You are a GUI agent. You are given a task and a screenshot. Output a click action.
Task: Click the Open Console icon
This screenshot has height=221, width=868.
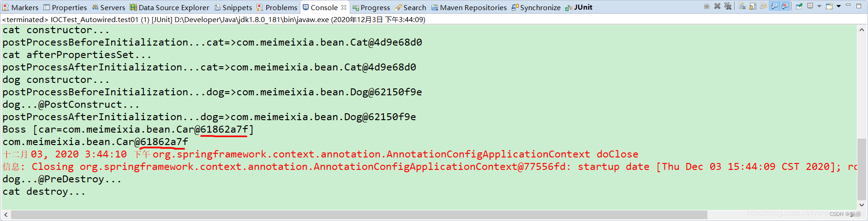[829, 6]
